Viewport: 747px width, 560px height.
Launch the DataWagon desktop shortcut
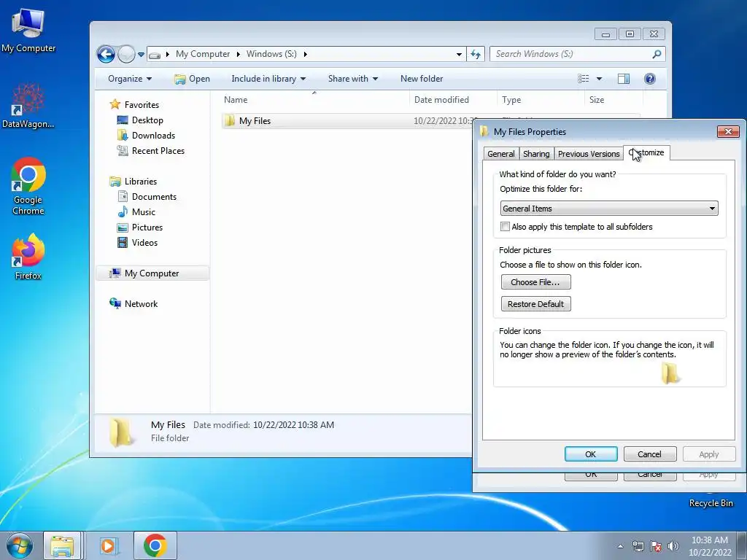click(28, 106)
